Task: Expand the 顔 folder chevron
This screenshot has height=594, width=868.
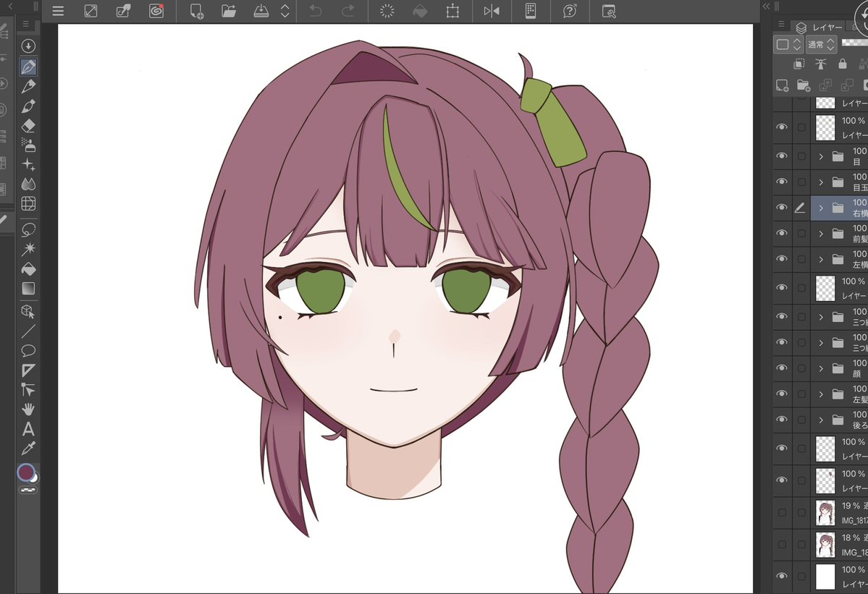Action: coord(821,368)
